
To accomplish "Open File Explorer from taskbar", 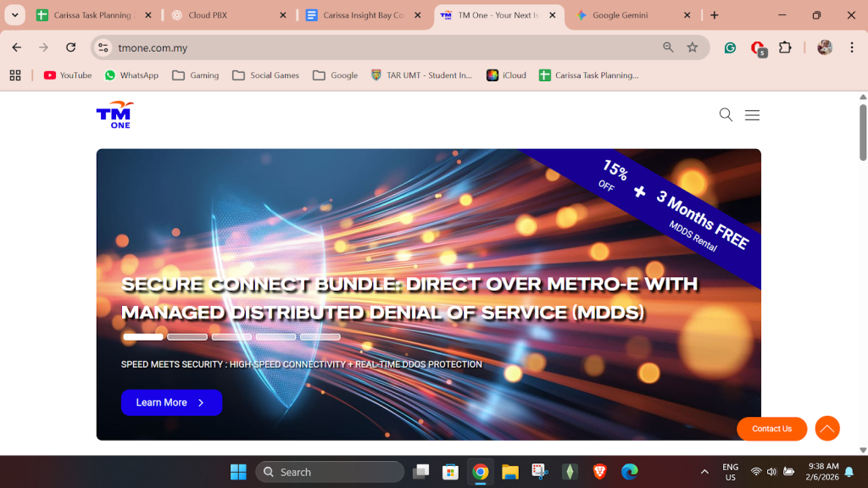I will (x=509, y=472).
